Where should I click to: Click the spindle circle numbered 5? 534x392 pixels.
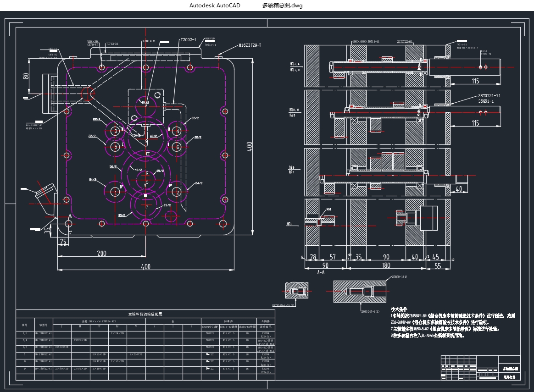[116, 147]
